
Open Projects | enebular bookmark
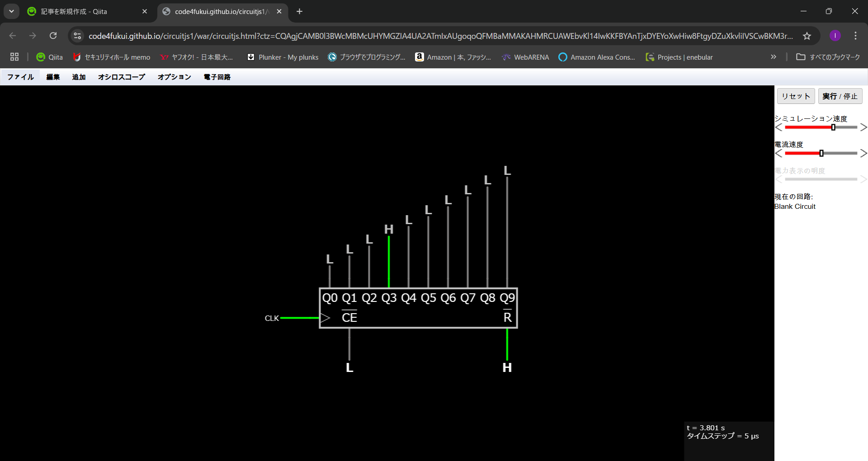coord(679,57)
